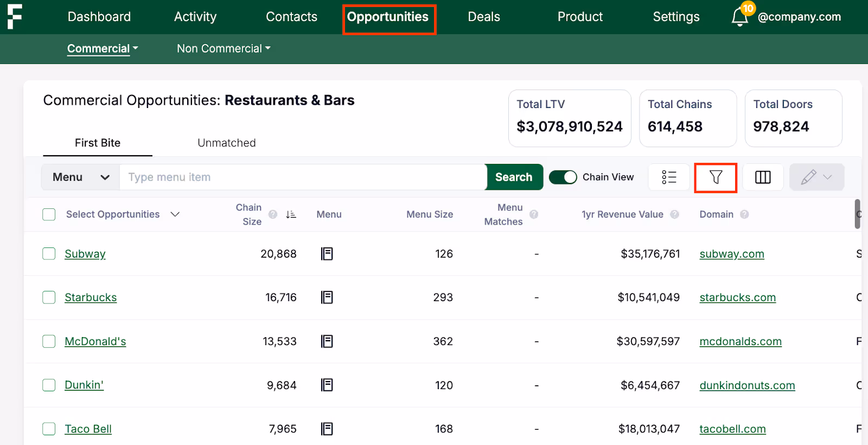
Task: Visit the tacobell.com domain link
Action: point(732,429)
